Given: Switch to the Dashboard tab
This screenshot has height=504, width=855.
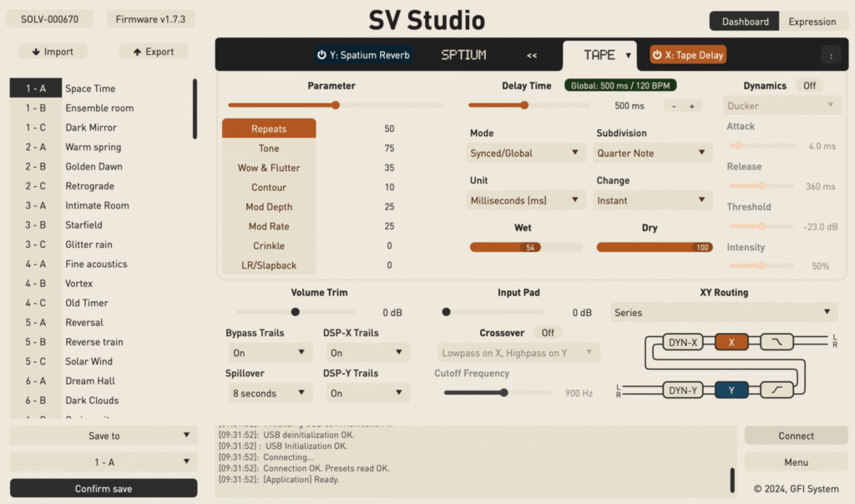Looking at the screenshot, I should tap(745, 21).
